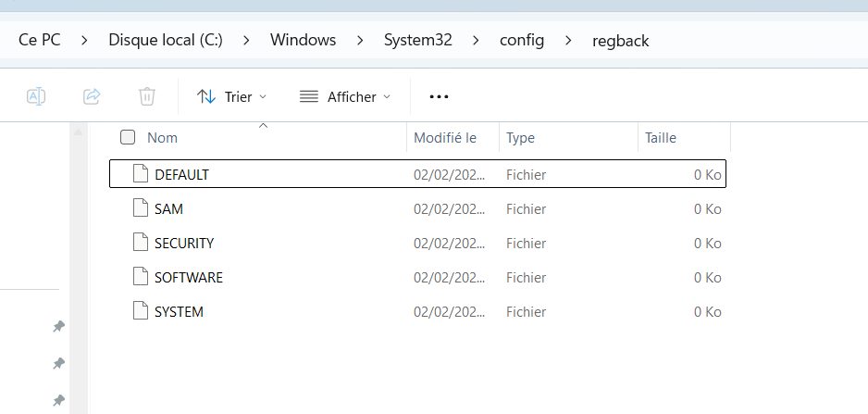This screenshot has width=868, height=414.
Task: Click the SAM file icon
Action: [x=140, y=208]
